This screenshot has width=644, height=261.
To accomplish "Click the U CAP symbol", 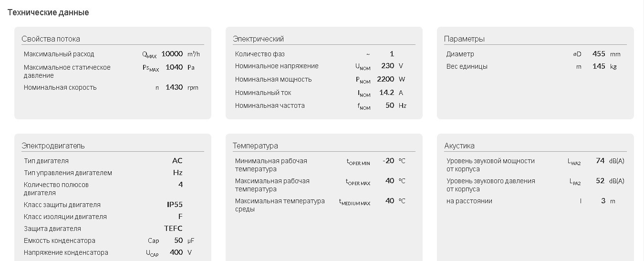I will tap(152, 254).
